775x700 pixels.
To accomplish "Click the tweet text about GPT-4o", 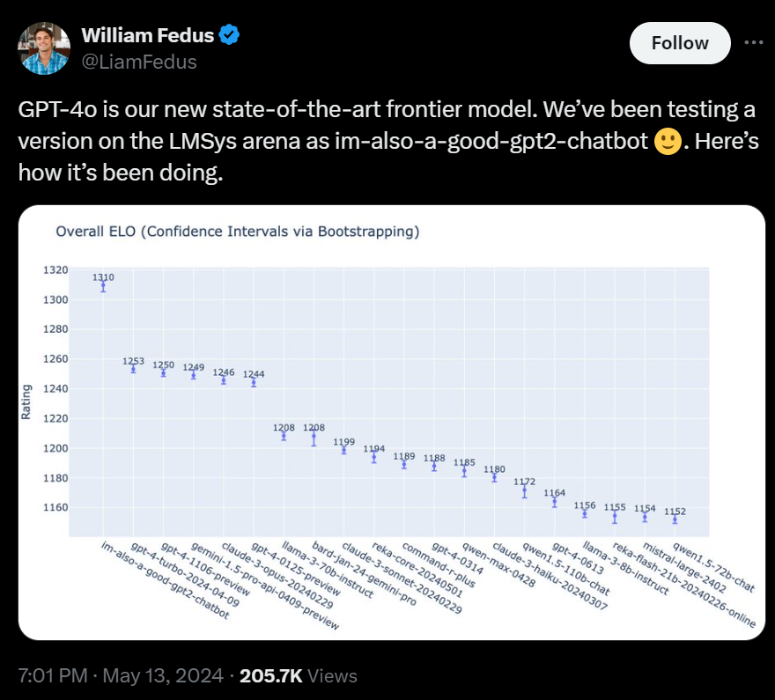I will 387,141.
